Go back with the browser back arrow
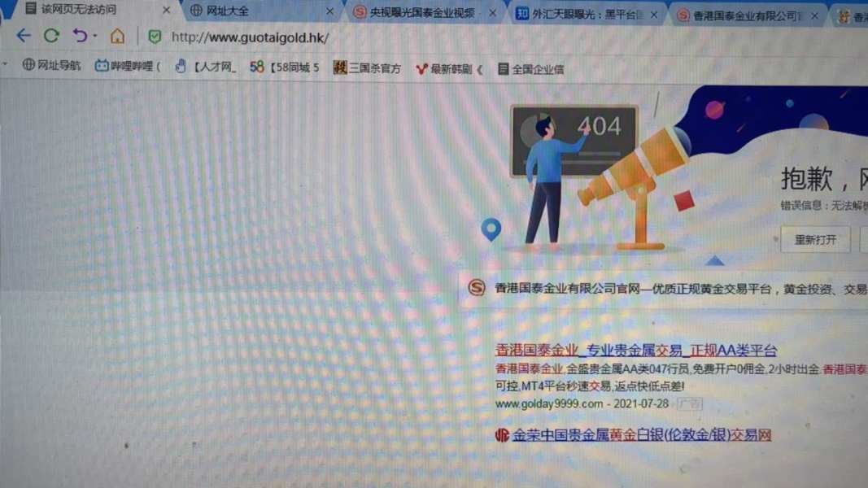The height and width of the screenshot is (488, 868). (x=24, y=37)
